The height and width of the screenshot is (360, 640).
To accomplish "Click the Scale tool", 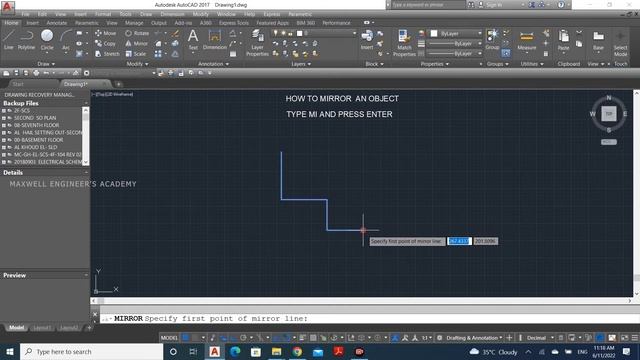I will click(x=136, y=53).
